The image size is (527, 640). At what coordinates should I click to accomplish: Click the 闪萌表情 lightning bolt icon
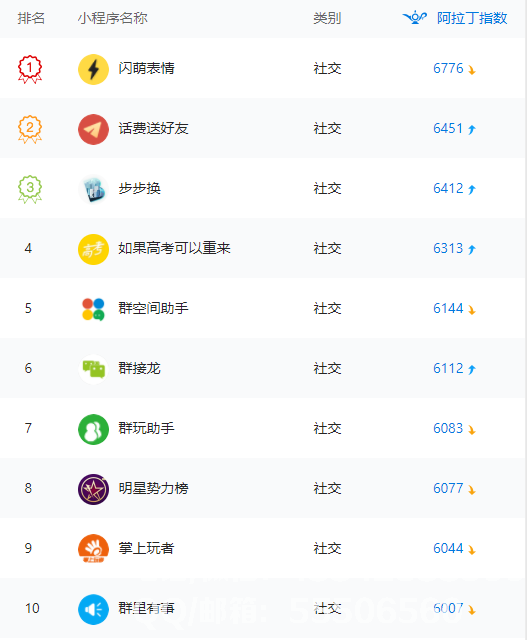click(93, 69)
